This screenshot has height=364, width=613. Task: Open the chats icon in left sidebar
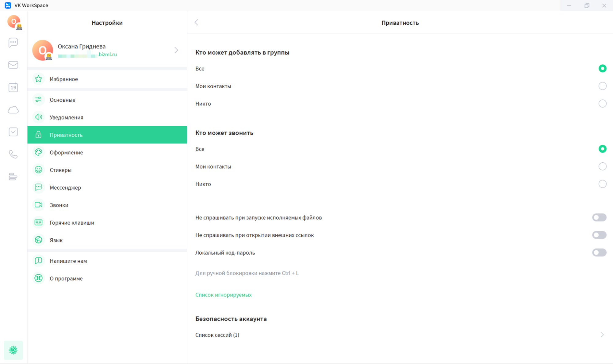pos(13,42)
